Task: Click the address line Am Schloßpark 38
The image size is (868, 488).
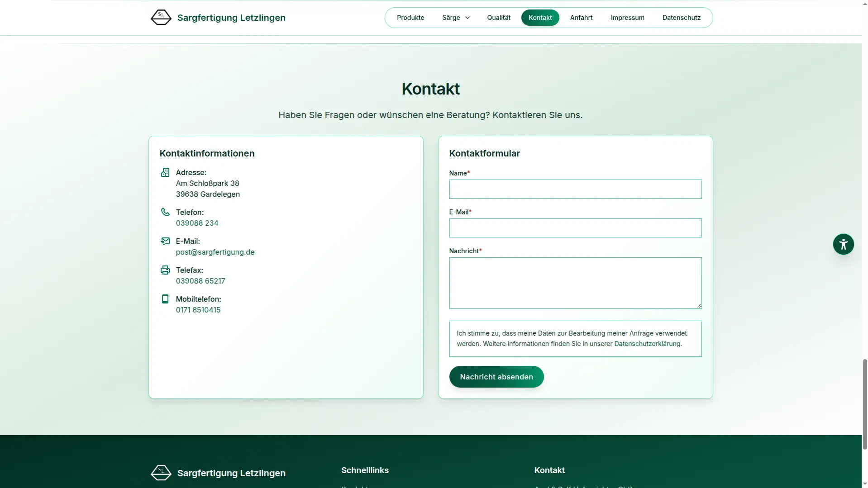Action: click(x=207, y=183)
